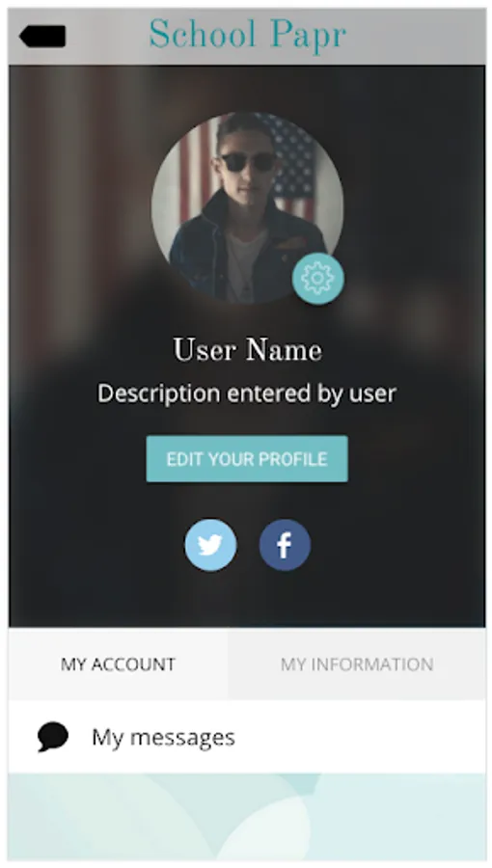Switch to the MY INFORMATION tab
The image size is (492, 868).
tap(357, 664)
